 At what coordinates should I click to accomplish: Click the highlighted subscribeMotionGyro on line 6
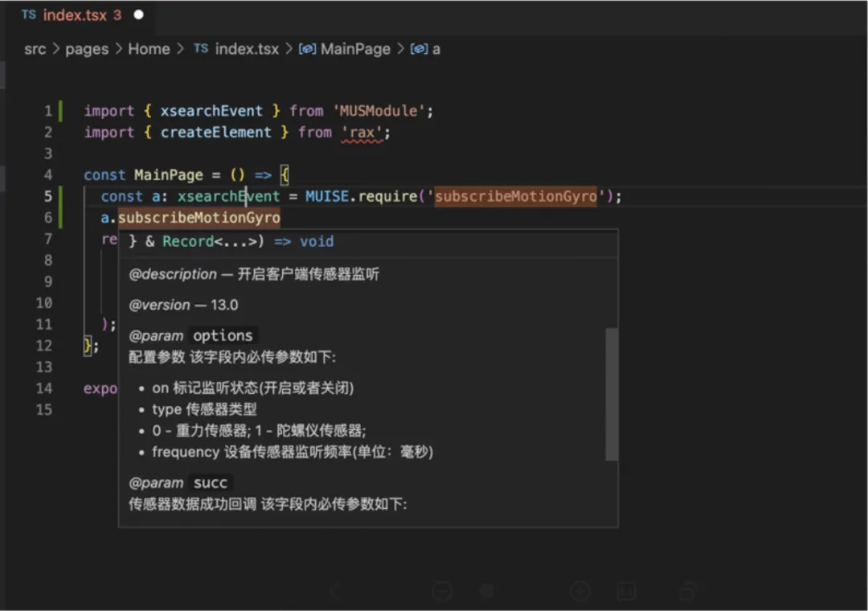pos(199,218)
